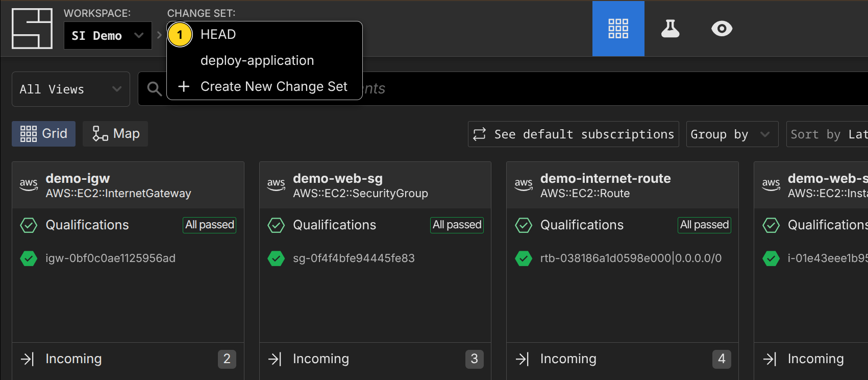
Task: Expand the All Views dropdown
Action: [71, 89]
